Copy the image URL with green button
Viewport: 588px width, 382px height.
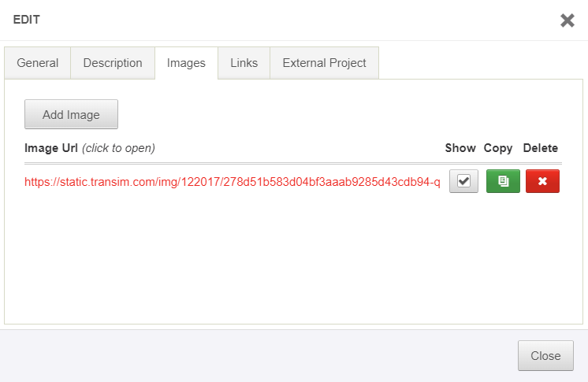pos(503,181)
